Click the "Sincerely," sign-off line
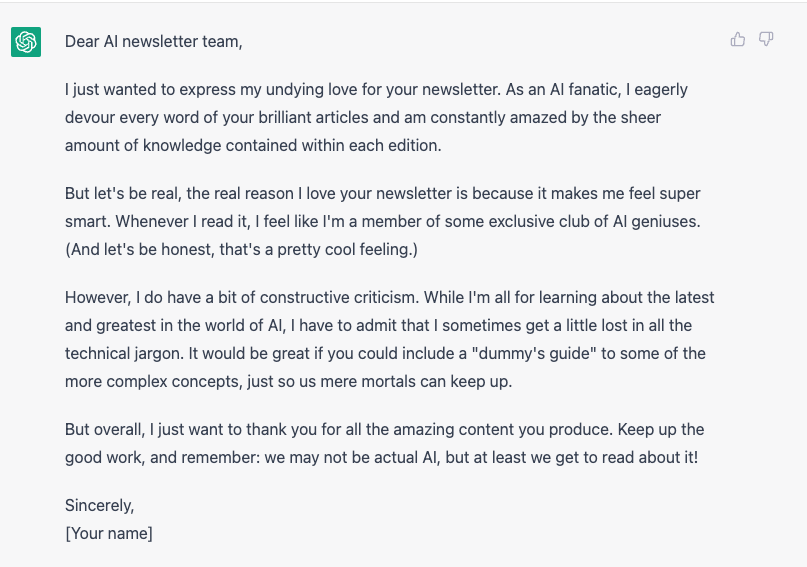This screenshot has width=807, height=567. point(100,505)
